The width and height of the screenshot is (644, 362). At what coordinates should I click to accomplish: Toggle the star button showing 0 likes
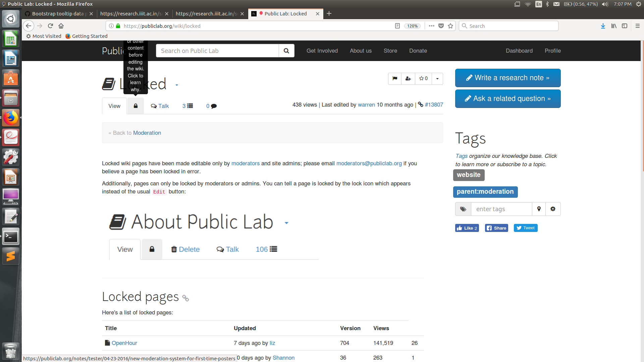(x=423, y=78)
